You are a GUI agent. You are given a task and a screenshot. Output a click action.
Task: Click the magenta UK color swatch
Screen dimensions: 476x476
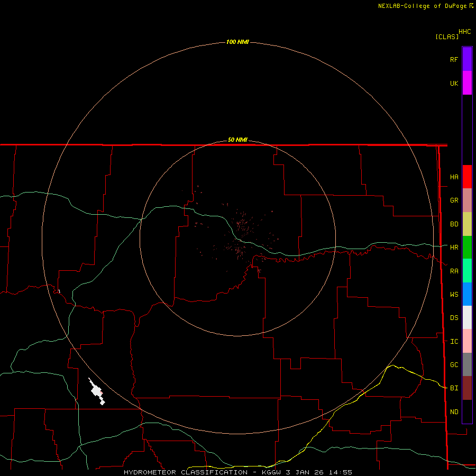pos(467,83)
